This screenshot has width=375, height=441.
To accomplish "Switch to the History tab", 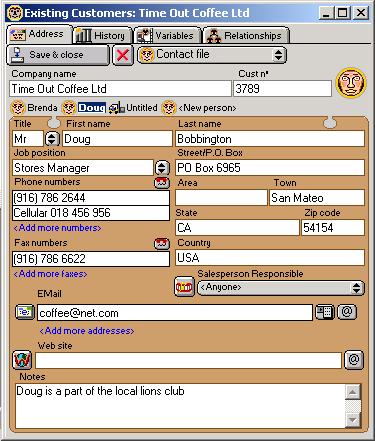I will tap(103, 35).
